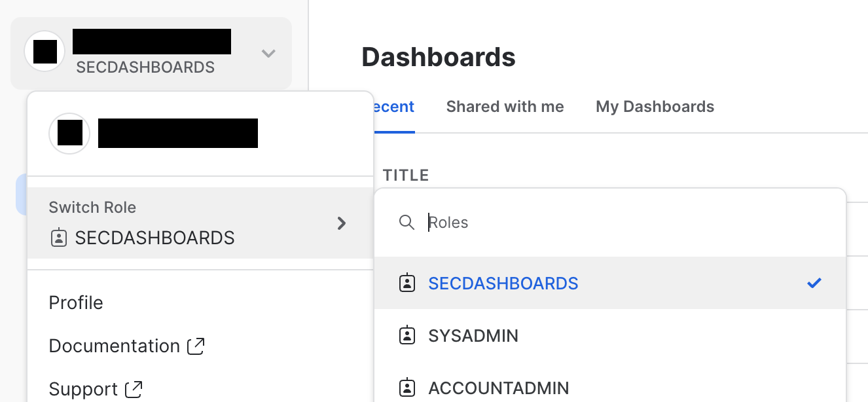The image size is (868, 402).
Task: Expand Switch Role submenu arrow
Action: [341, 223]
